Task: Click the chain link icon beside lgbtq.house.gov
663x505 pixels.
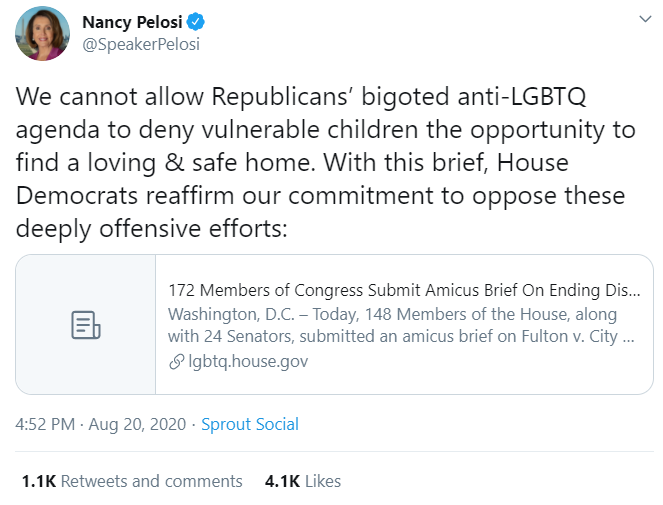Action: [176, 361]
